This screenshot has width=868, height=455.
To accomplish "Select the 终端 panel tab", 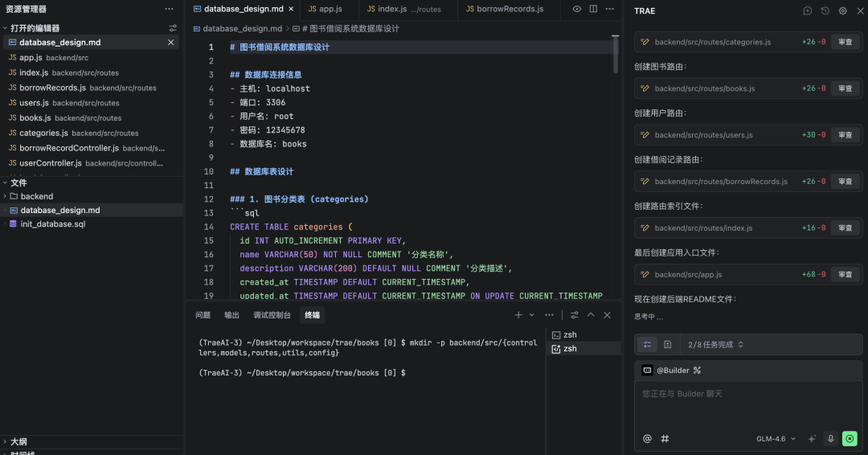I will [312, 315].
